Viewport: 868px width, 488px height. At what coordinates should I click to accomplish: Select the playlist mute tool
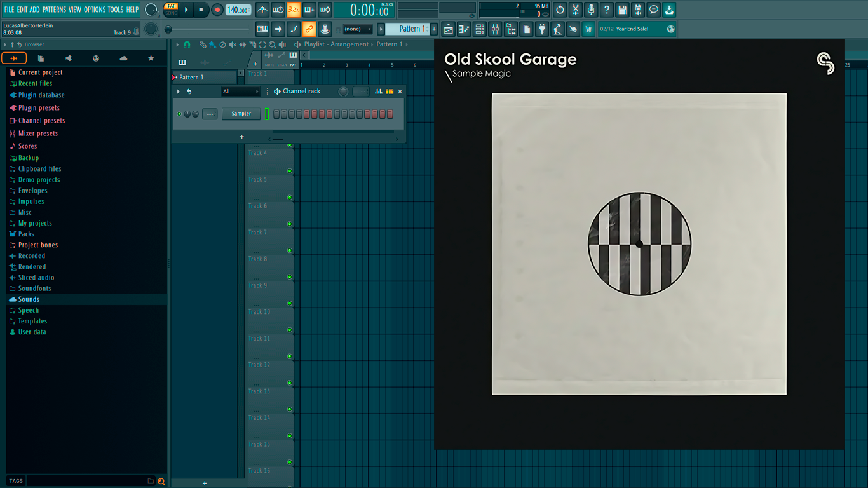(233, 44)
